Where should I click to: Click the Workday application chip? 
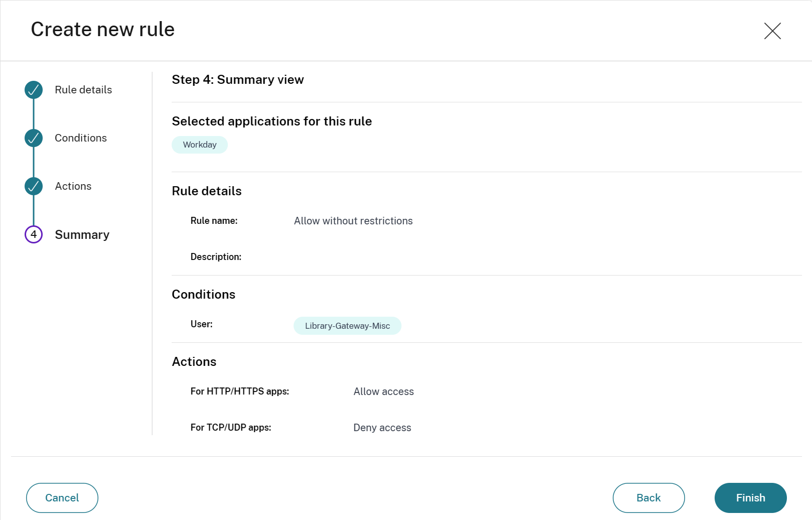click(200, 145)
